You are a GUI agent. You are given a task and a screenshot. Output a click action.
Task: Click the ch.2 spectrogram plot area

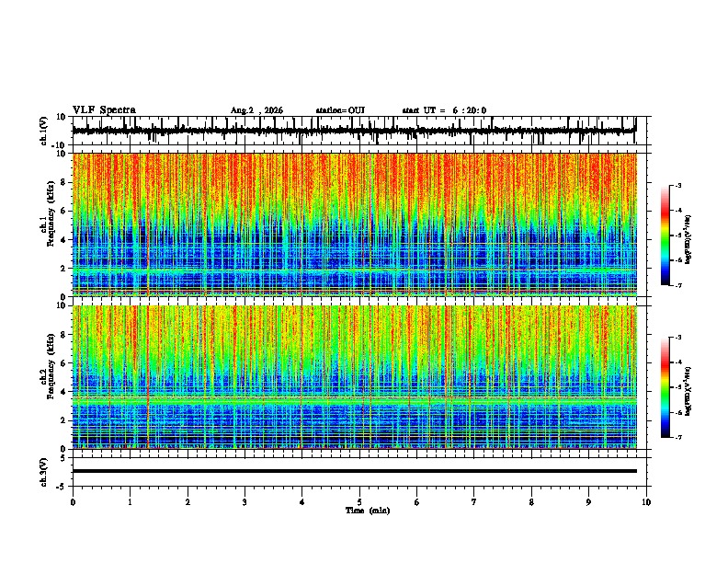coord(355,377)
